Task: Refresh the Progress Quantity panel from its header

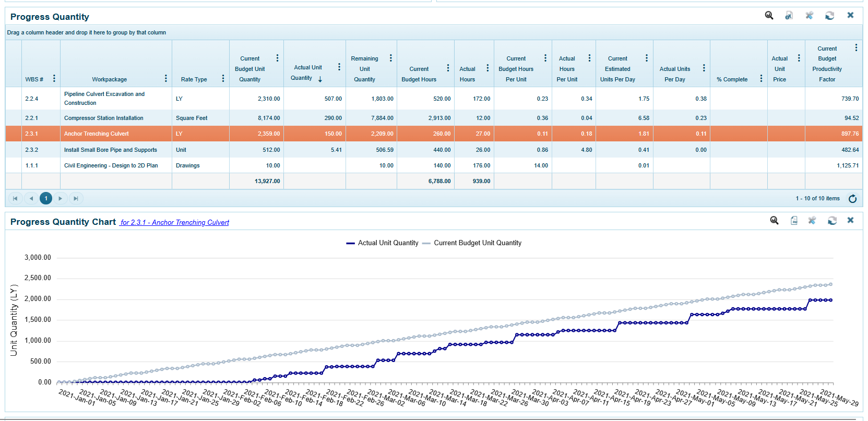Action: tap(829, 16)
